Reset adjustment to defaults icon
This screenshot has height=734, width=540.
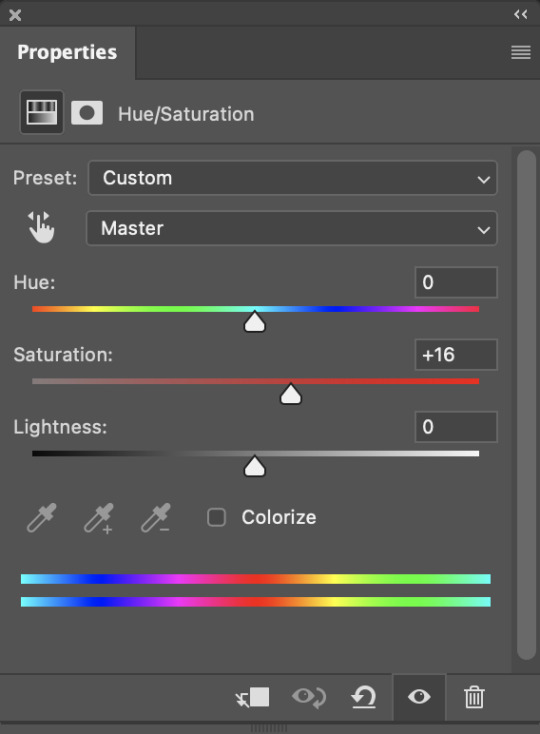[364, 697]
